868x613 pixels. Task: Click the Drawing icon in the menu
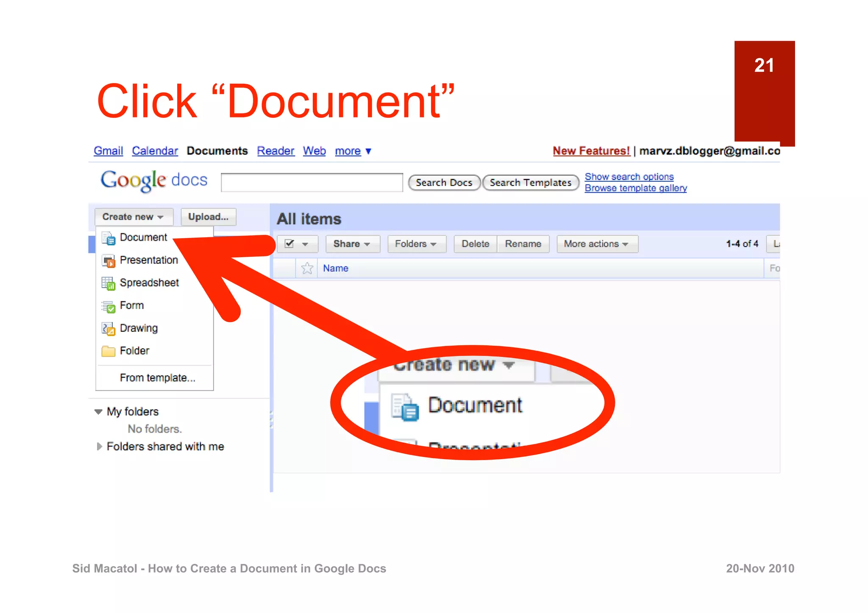[108, 329]
